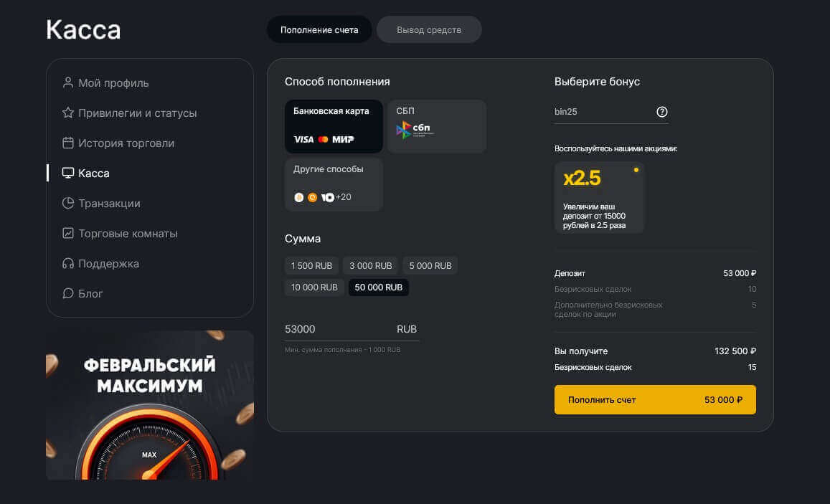
Task: Open the Февральский максимум promo banner
Action: [149, 405]
